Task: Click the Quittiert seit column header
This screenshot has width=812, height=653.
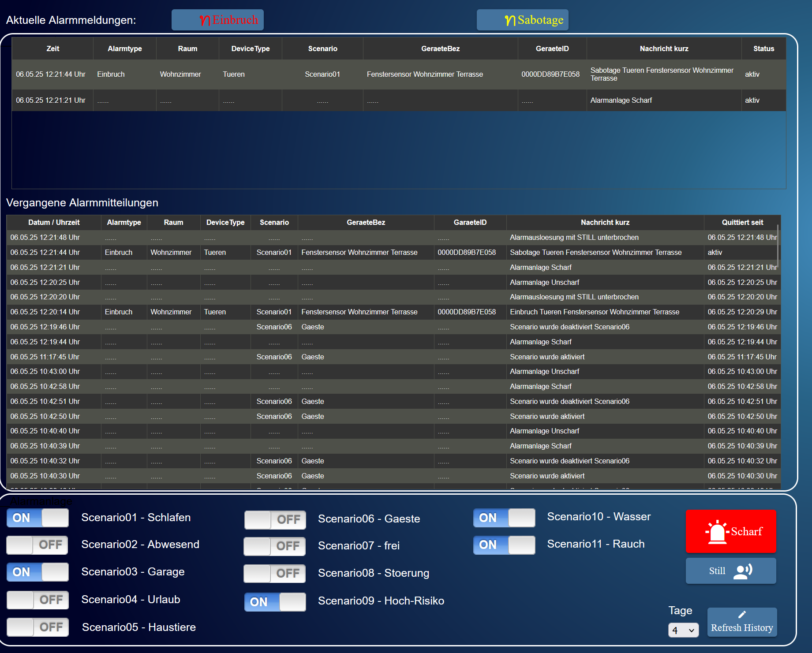Action: point(742,222)
